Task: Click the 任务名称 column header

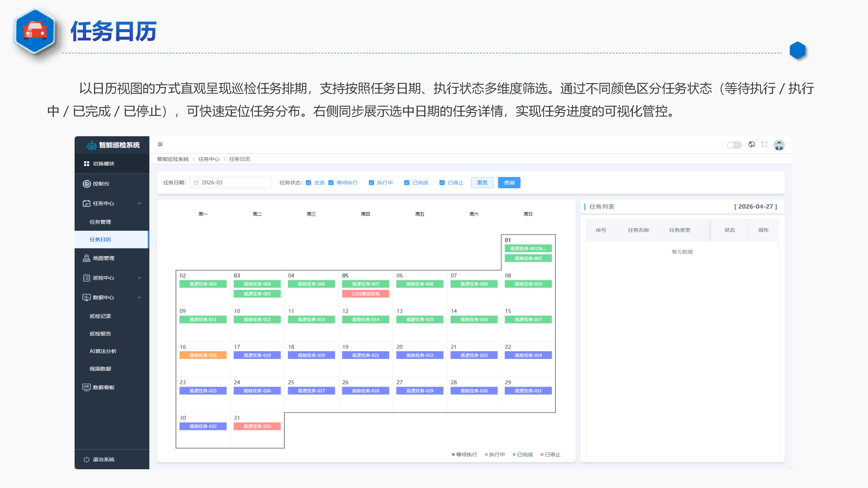Action: [638, 230]
